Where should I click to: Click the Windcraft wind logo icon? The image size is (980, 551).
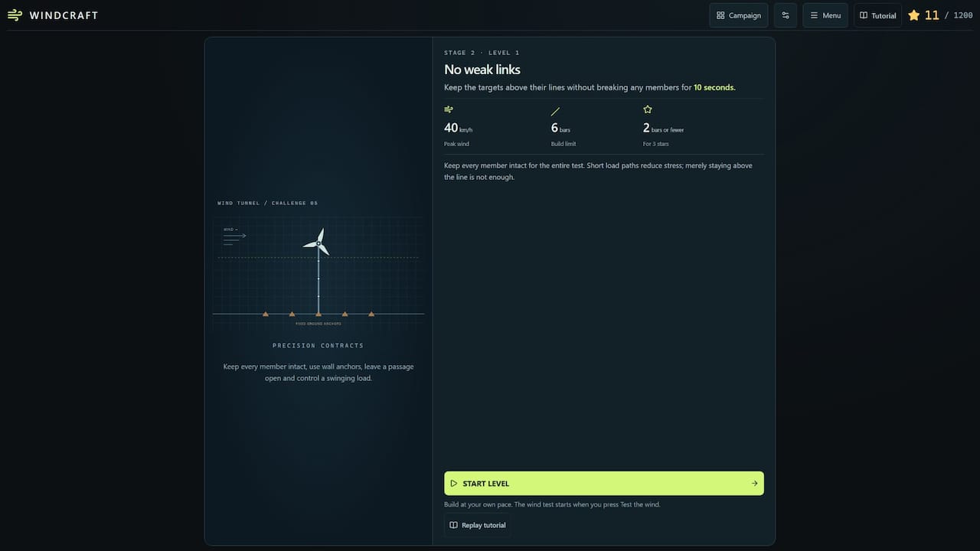pos(15,15)
